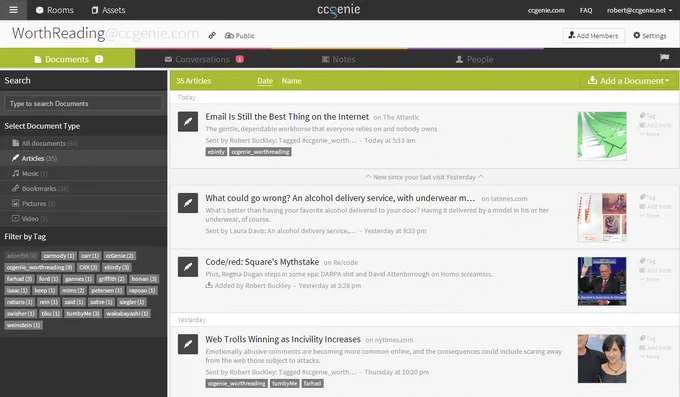Switch to the People tab
680x397 pixels.
click(x=474, y=59)
